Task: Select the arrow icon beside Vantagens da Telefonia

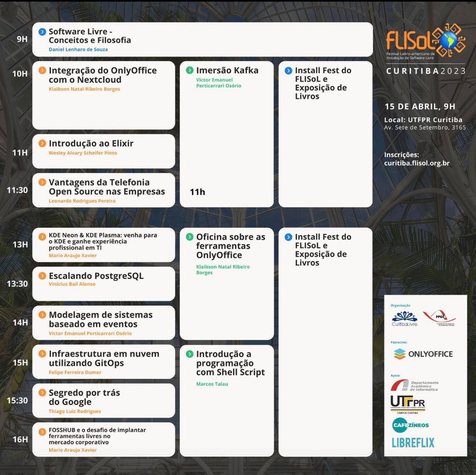Action: pos(42,182)
